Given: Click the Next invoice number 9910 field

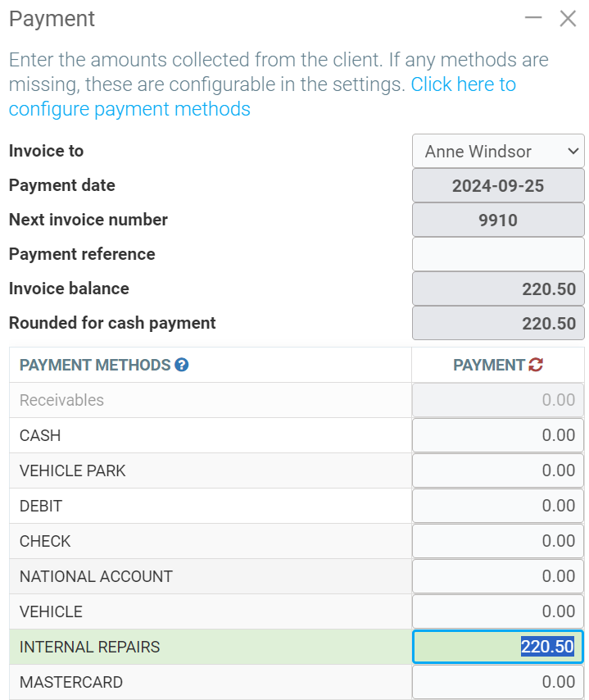Looking at the screenshot, I should tap(497, 220).
